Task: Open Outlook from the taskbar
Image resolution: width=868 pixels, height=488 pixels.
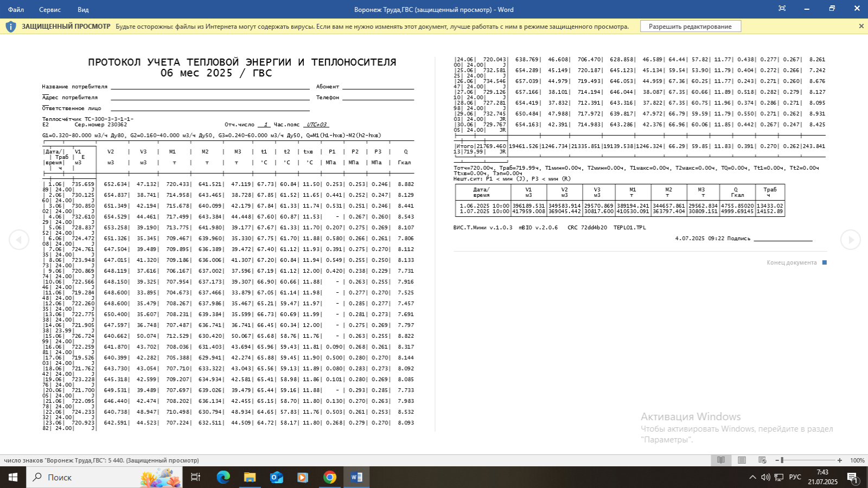Action: coord(276,477)
